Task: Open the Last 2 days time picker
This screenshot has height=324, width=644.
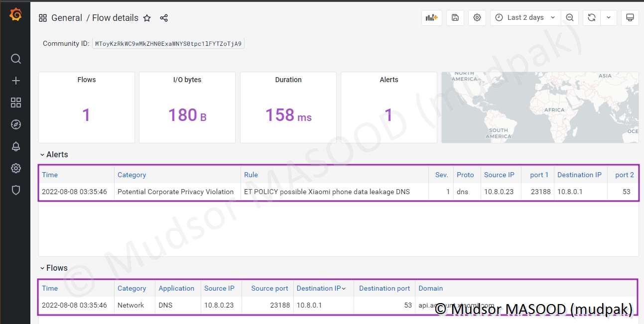Action: 525,17
